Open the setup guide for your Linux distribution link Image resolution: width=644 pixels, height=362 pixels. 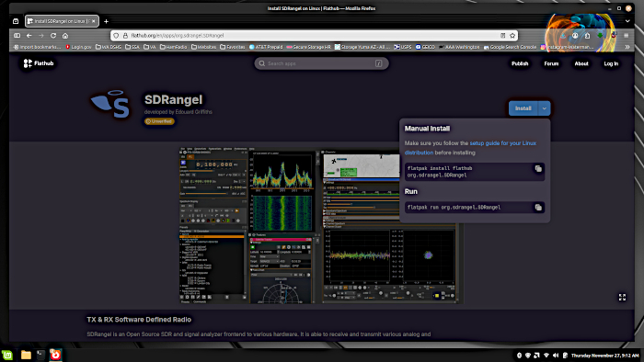tap(470, 148)
